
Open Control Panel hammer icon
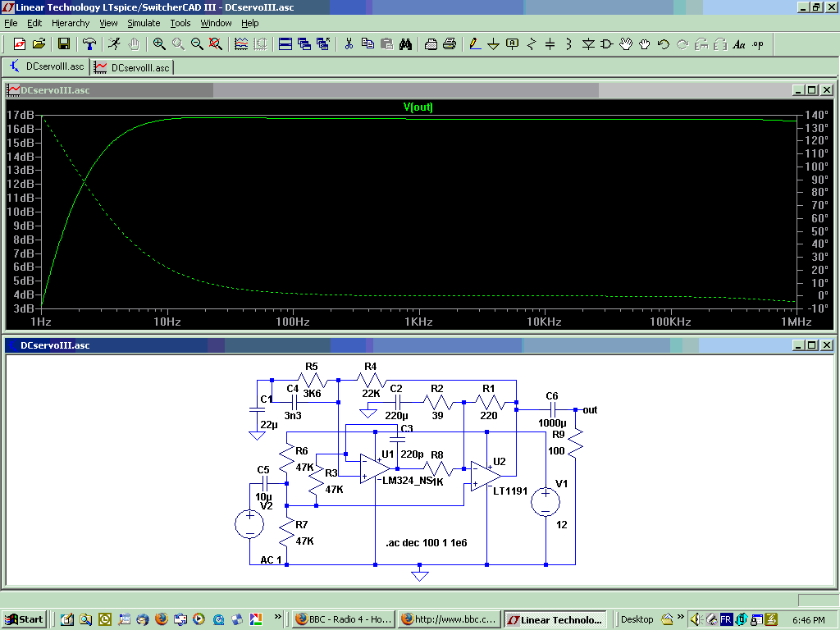[89, 44]
